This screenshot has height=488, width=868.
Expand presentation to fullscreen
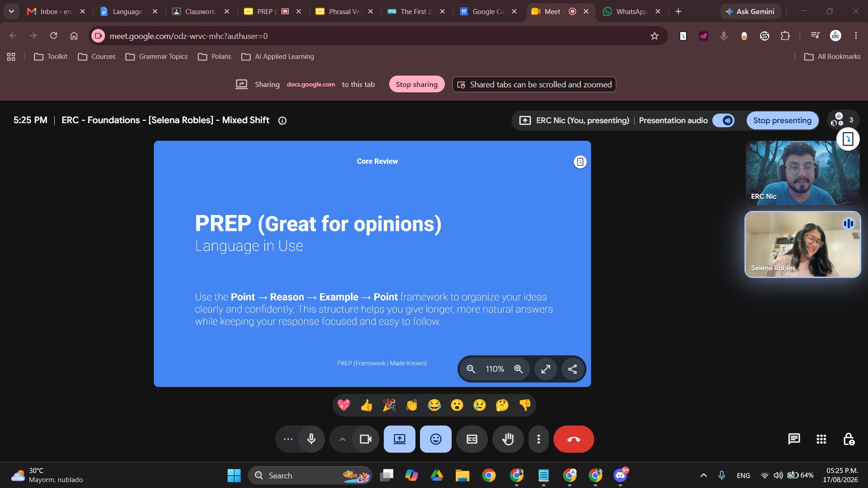pyautogui.click(x=546, y=369)
